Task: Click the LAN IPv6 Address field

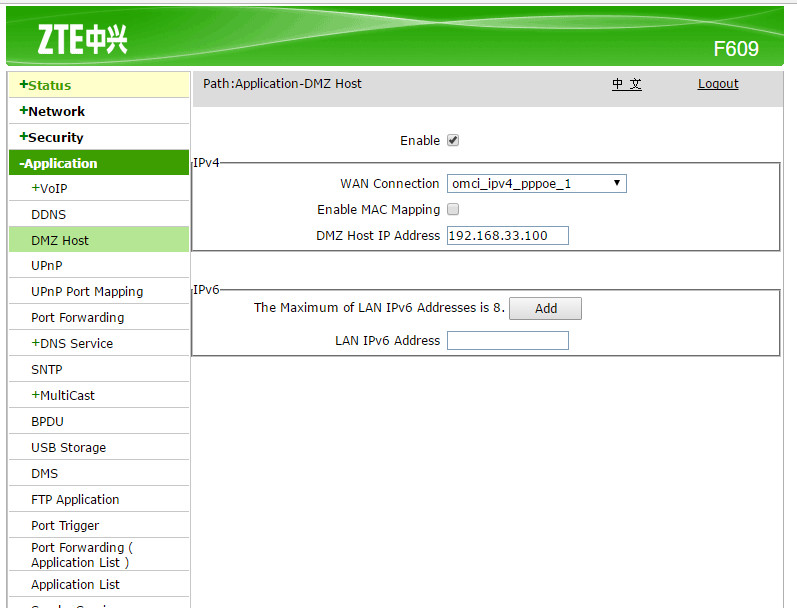Action: 508,341
